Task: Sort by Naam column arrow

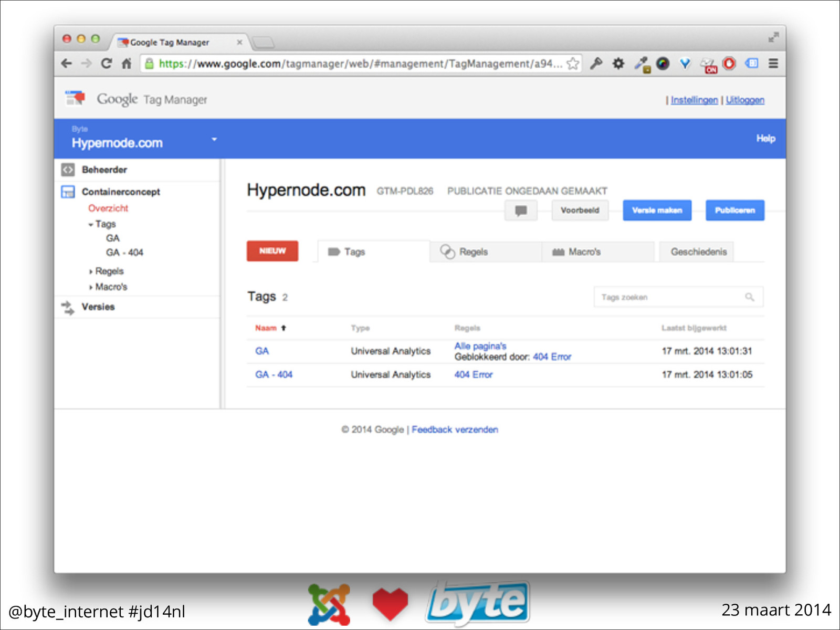Action: tap(283, 328)
